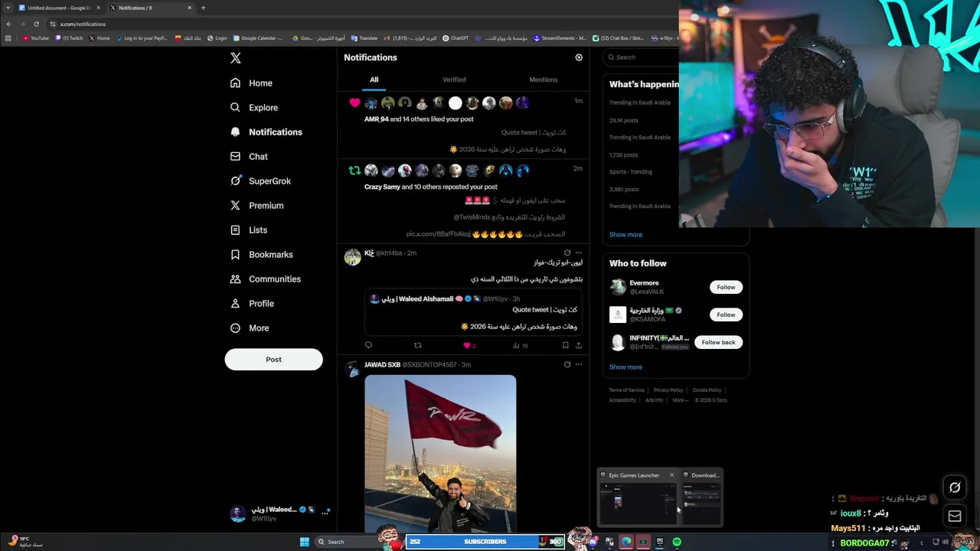The width and height of the screenshot is (980, 551).
Task: Open the quoted Waleed Alshamali tweet
Action: coord(473,313)
